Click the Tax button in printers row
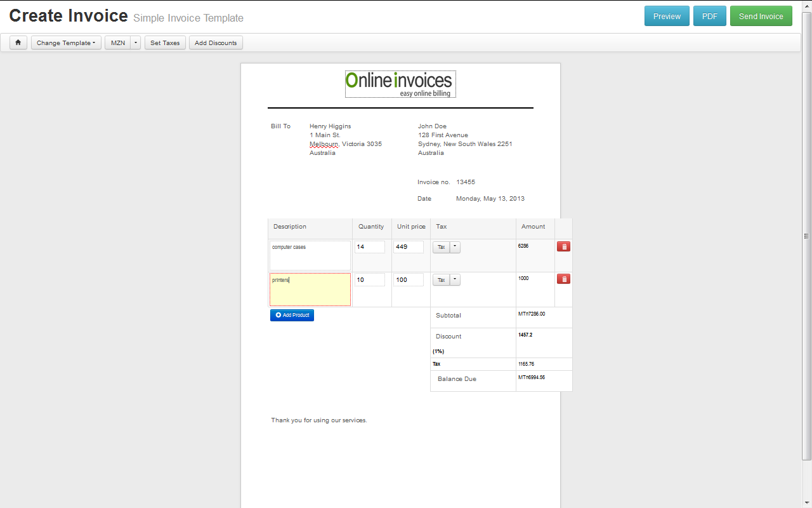The height and width of the screenshot is (508, 812). 441,279
